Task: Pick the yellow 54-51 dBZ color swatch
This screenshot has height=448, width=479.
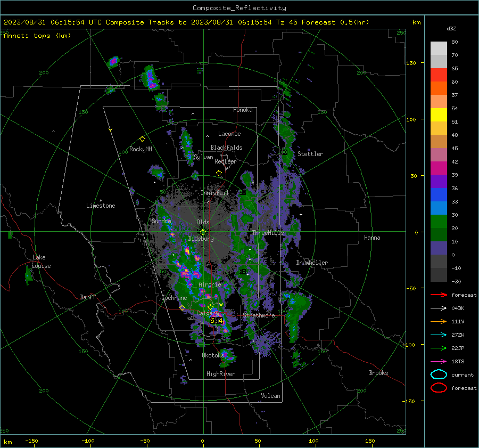Action: [439, 115]
